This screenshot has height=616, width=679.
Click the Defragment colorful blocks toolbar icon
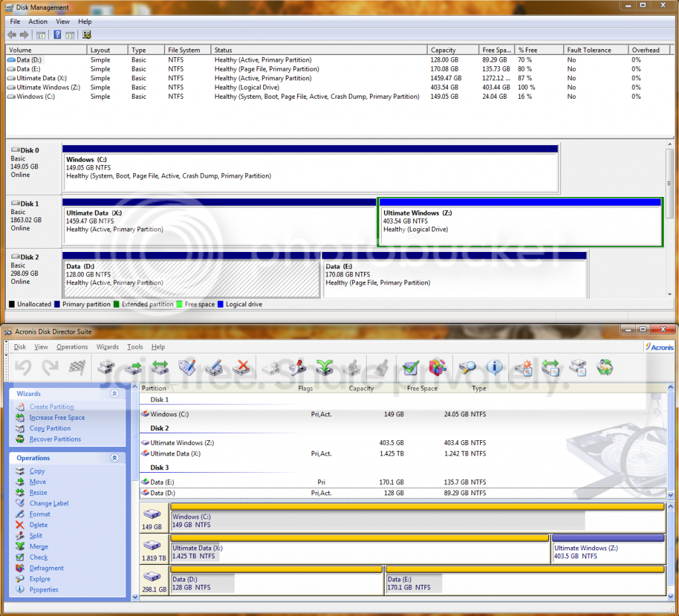[438, 368]
